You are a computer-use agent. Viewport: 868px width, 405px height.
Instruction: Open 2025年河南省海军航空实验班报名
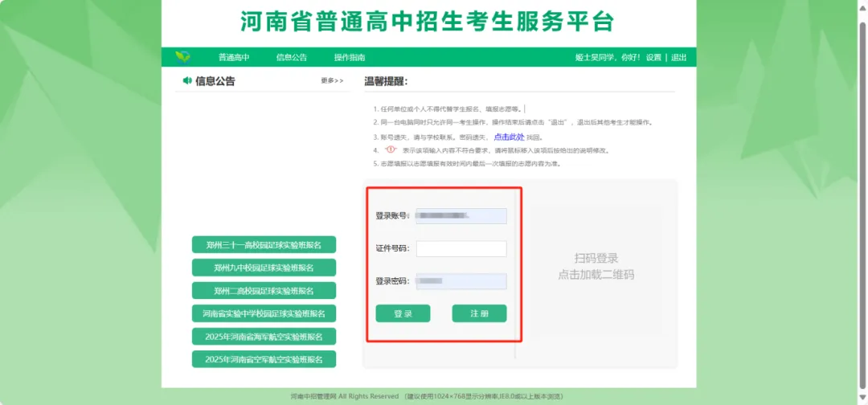[x=264, y=337]
